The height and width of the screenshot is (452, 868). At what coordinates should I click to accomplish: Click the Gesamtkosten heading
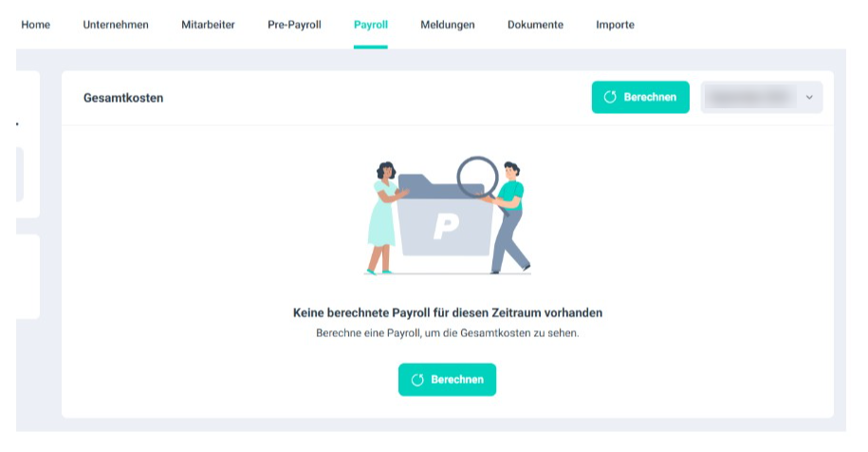(123, 98)
